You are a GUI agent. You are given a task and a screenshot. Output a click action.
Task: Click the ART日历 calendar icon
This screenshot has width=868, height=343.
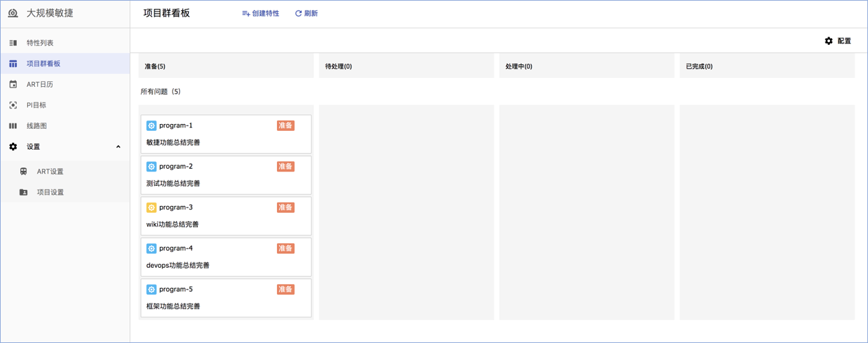pyautogui.click(x=13, y=85)
